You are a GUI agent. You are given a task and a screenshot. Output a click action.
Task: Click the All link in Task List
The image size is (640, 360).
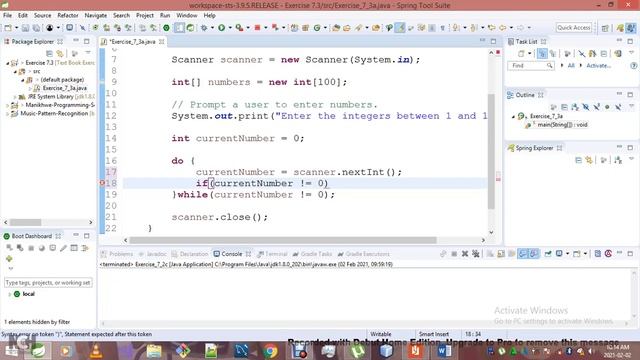click(x=571, y=65)
